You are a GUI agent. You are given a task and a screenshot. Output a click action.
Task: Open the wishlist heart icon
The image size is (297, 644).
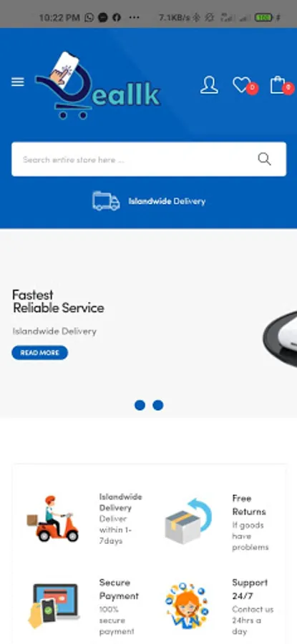[x=242, y=84]
